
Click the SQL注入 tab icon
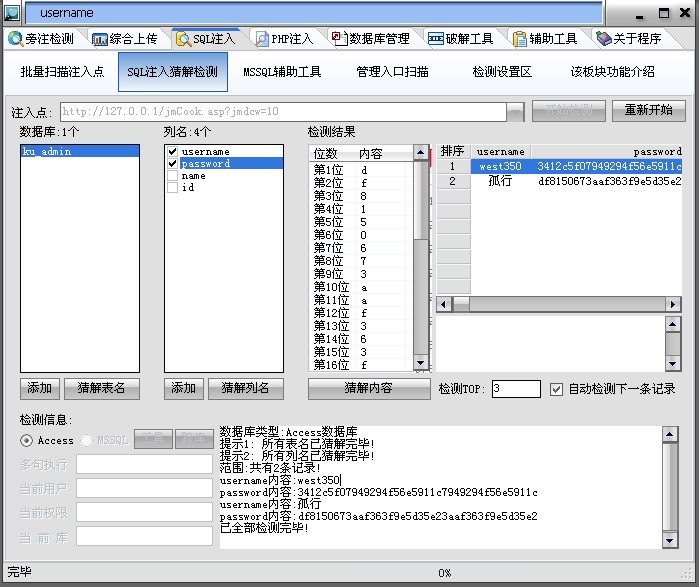pos(183,39)
